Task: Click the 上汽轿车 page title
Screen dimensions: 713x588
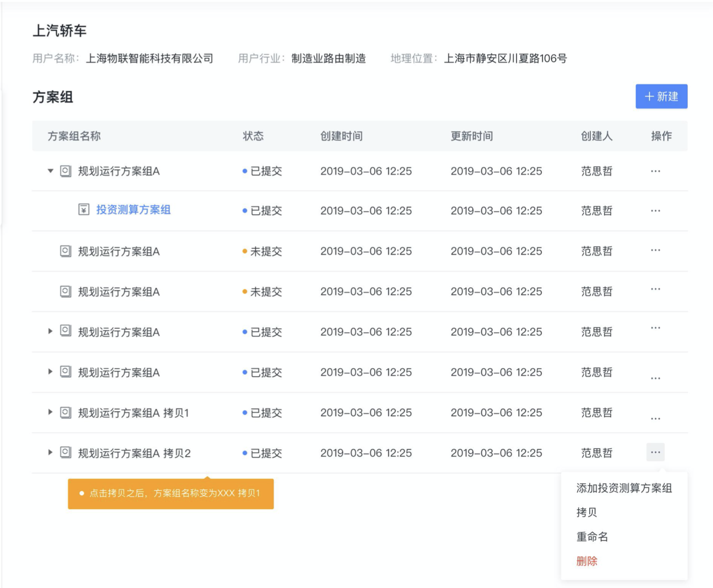Action: (59, 31)
